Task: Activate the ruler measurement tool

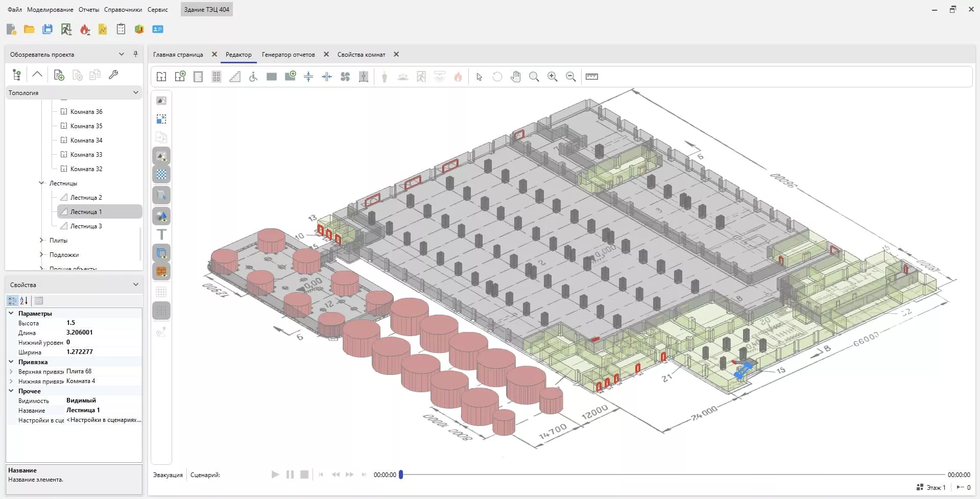Action: point(591,77)
